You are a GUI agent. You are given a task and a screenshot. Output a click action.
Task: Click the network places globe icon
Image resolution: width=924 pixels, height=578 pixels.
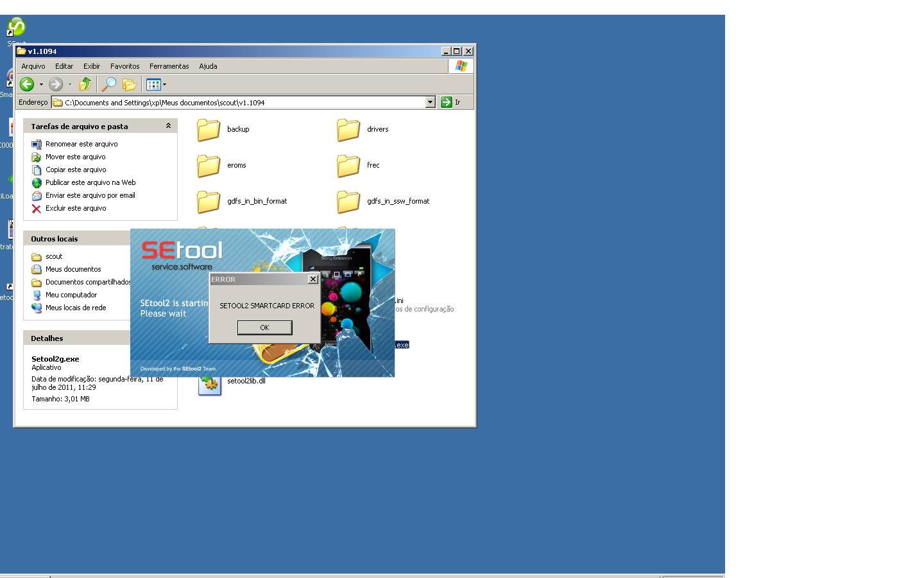(x=37, y=308)
